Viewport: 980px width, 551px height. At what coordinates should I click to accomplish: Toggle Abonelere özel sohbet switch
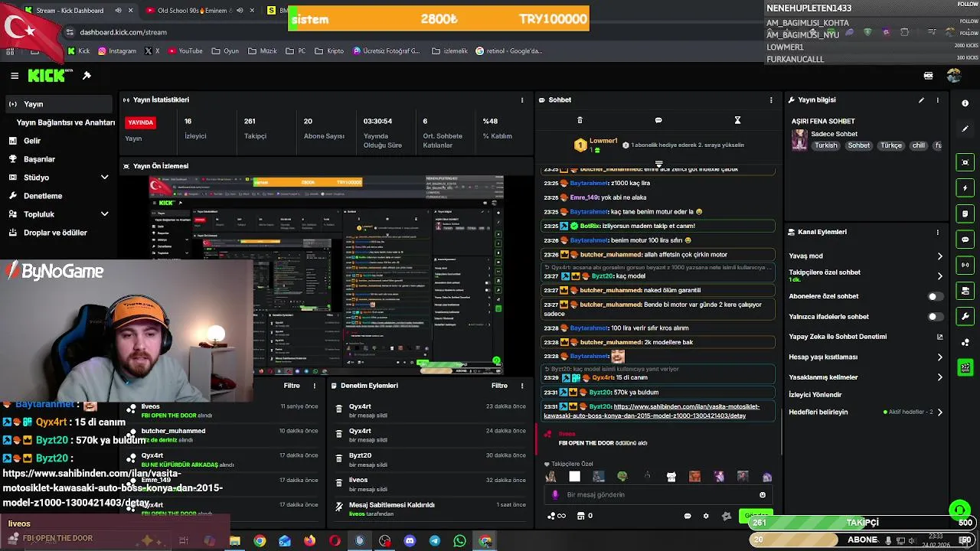tap(935, 296)
